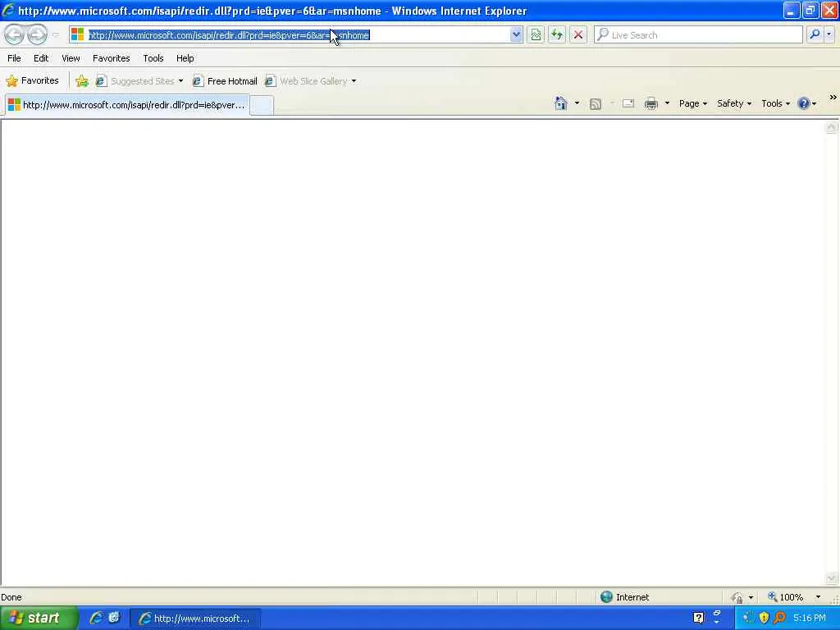
Task: Click the red Stop X button
Action: pos(578,34)
